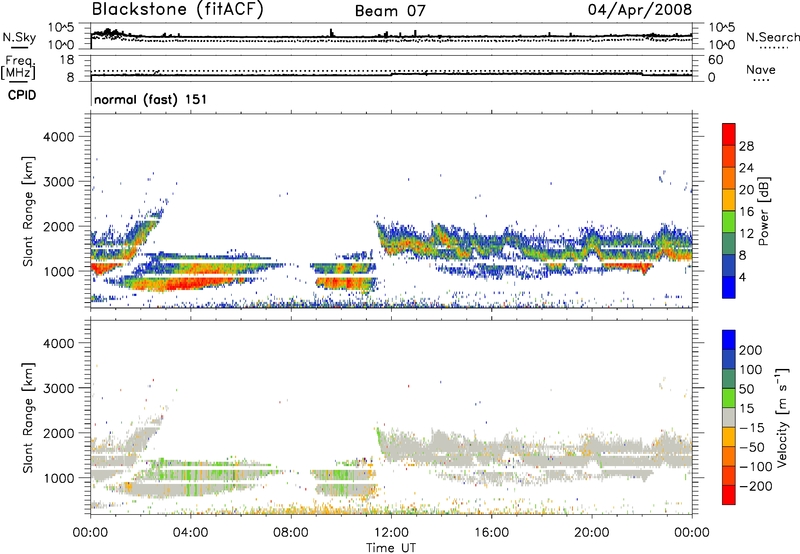
Task: Select the "N.Sky" legend label
Action: click(19, 37)
